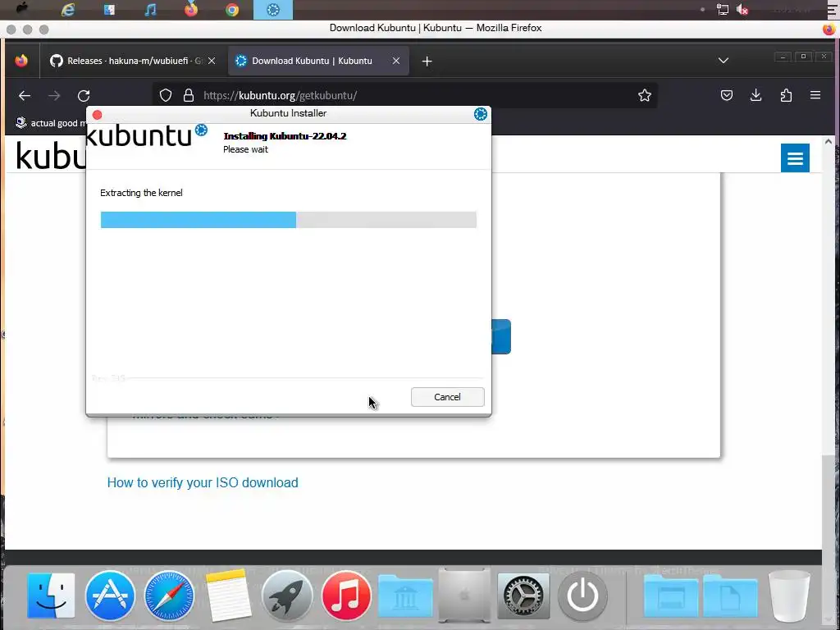Open the 'actual good m...' bookmark
Viewport: 840px width, 630px height.
(x=51, y=123)
